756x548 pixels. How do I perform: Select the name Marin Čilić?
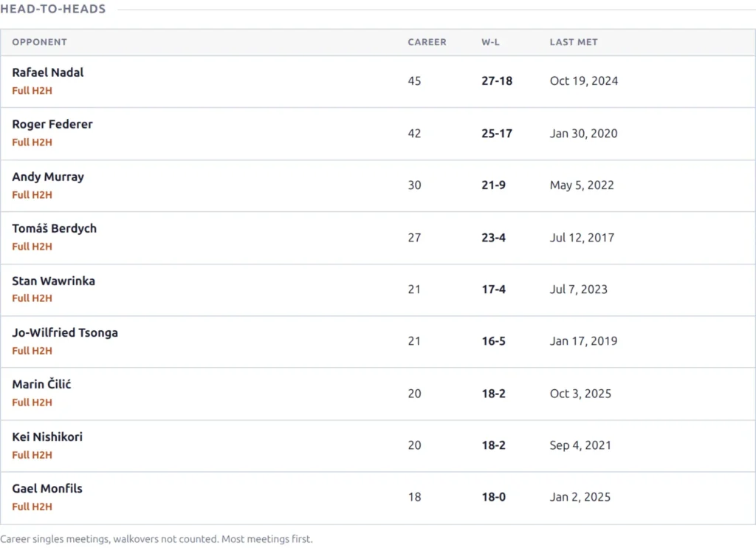[x=41, y=384]
